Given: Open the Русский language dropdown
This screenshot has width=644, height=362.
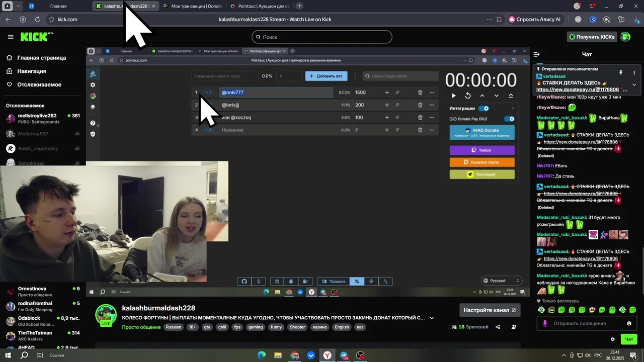Looking at the screenshot, I should pos(501,281).
